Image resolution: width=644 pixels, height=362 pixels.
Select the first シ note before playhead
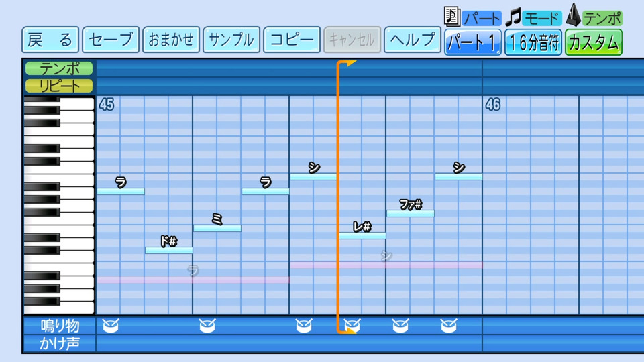tap(313, 177)
